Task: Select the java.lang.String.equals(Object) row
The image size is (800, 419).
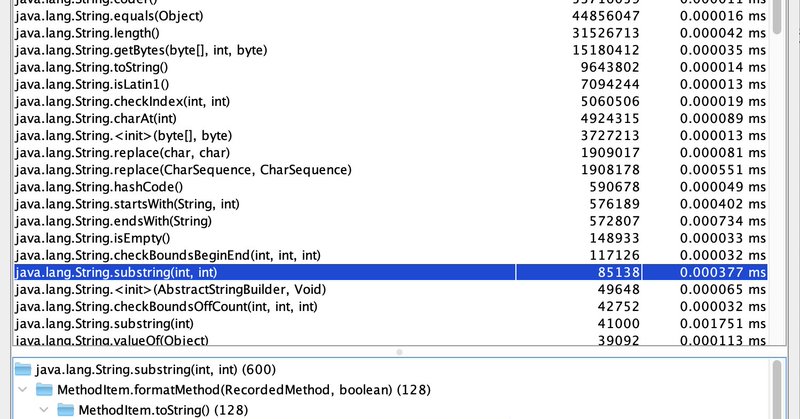Action: (x=390, y=16)
